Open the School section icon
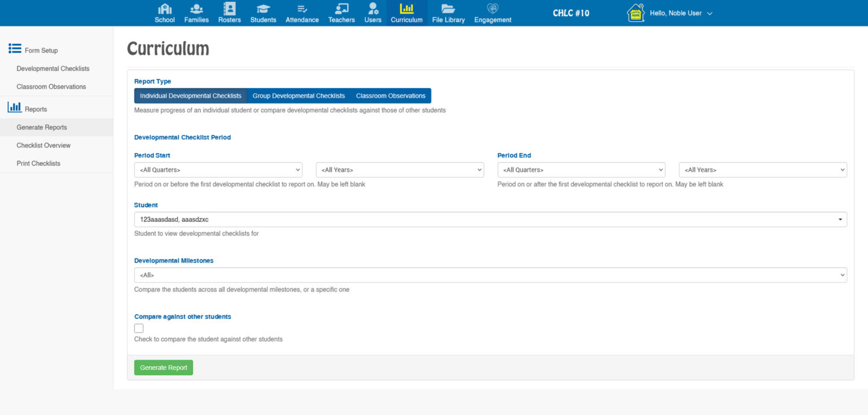This screenshot has width=868, height=415. tap(165, 9)
